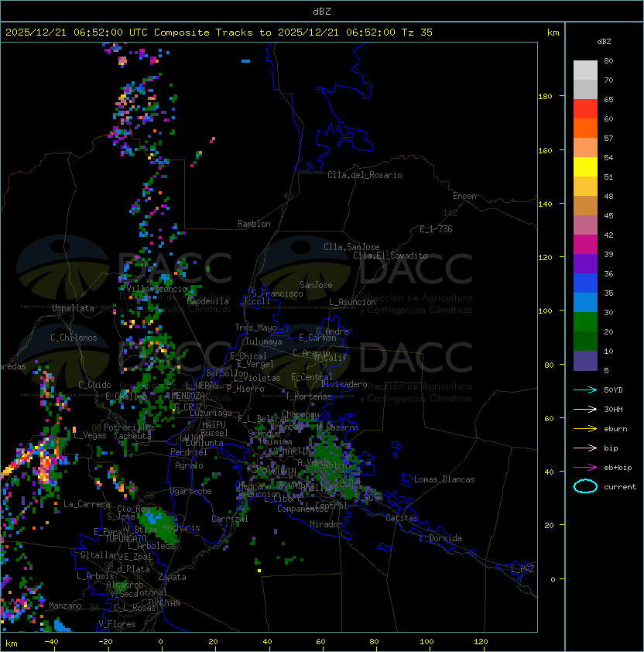Image resolution: width=644 pixels, height=652 pixels.
Task: Click the TUNUYAN map label
Action: coord(164,602)
